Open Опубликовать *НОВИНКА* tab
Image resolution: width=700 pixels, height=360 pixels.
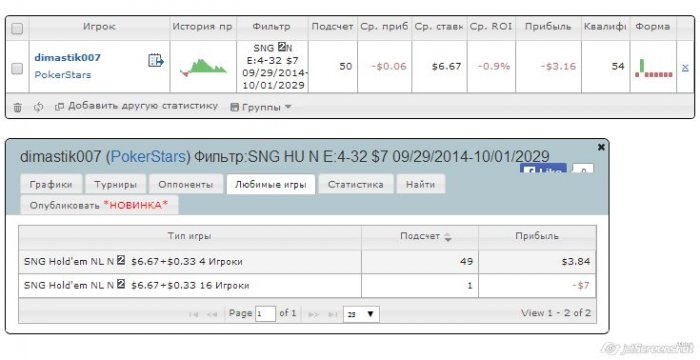[x=99, y=205]
